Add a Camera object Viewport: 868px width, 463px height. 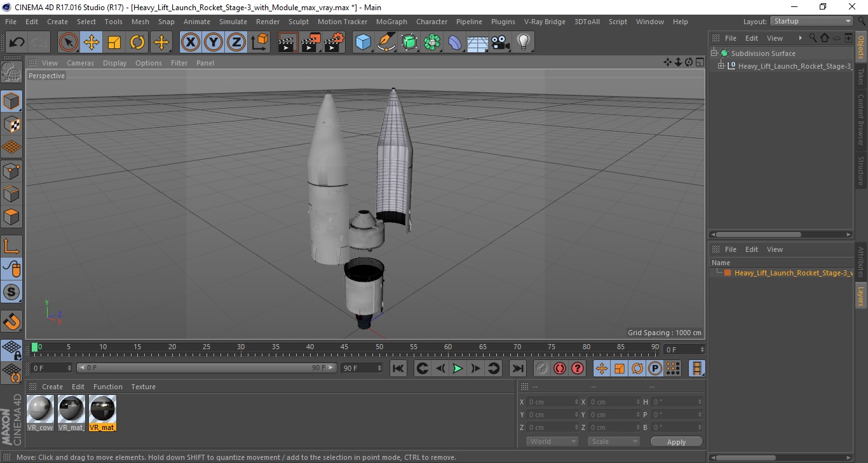[501, 43]
